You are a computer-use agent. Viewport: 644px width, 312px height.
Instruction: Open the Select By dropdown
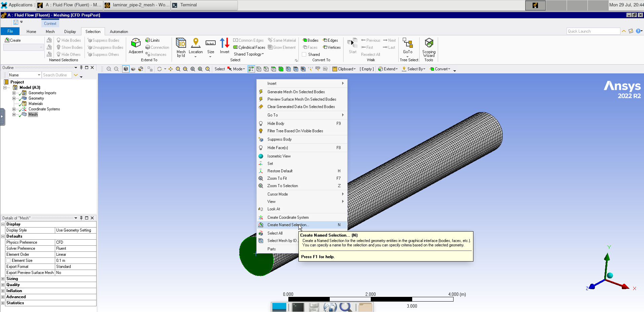pyautogui.click(x=414, y=69)
